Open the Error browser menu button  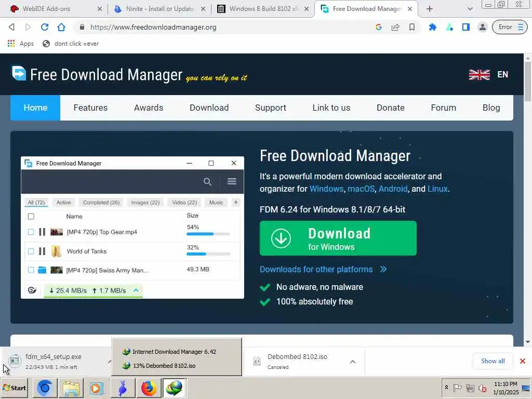coord(510,27)
